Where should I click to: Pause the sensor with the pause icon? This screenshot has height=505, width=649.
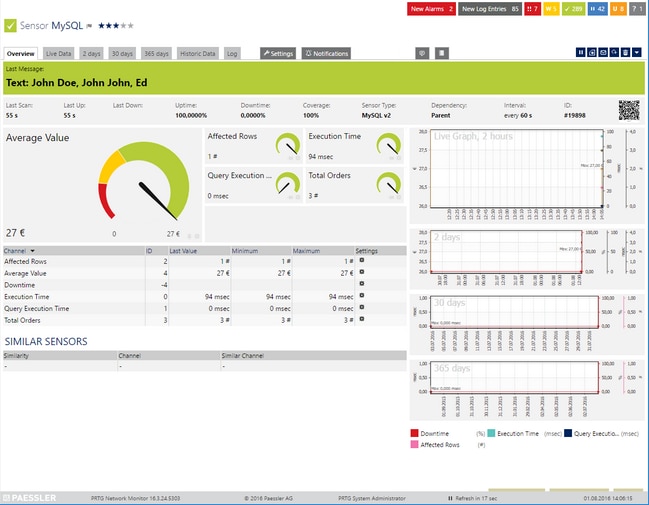pyautogui.click(x=581, y=52)
